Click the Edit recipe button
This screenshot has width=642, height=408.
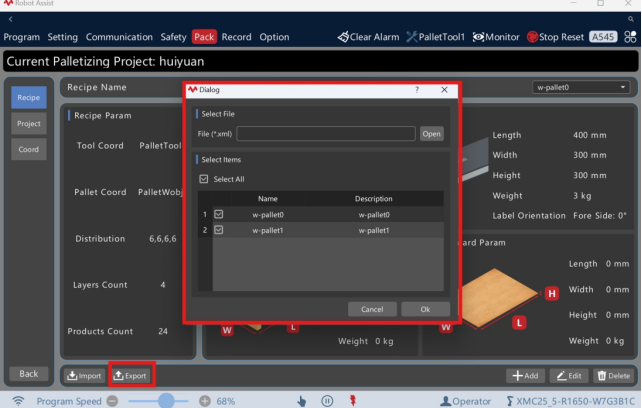tap(569, 376)
